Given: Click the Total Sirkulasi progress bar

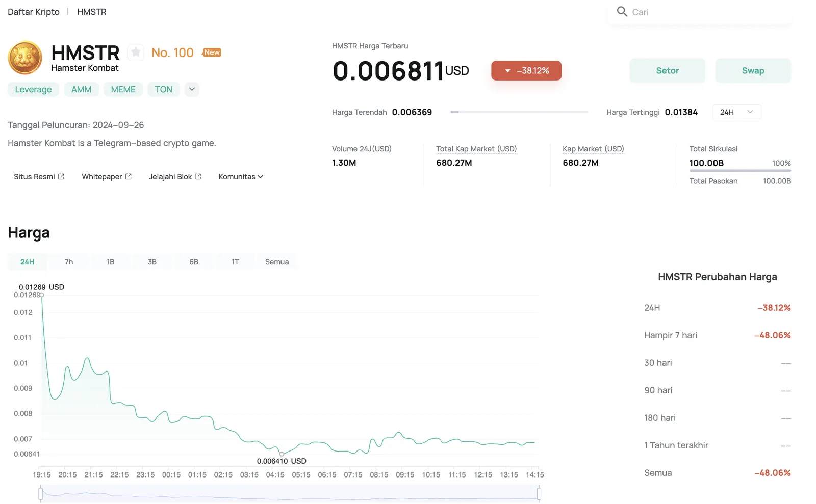Looking at the screenshot, I should pos(740,171).
